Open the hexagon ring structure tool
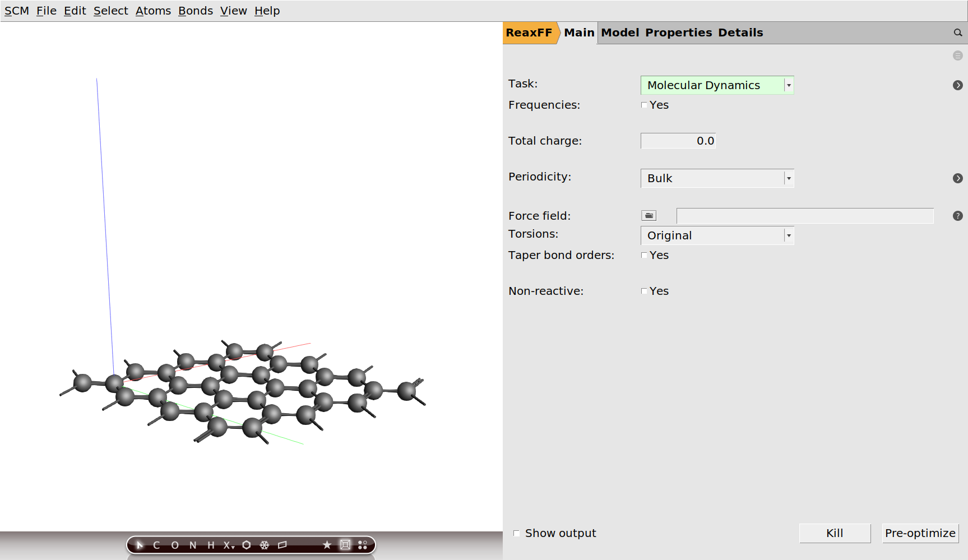The width and height of the screenshot is (968, 560). click(246, 545)
